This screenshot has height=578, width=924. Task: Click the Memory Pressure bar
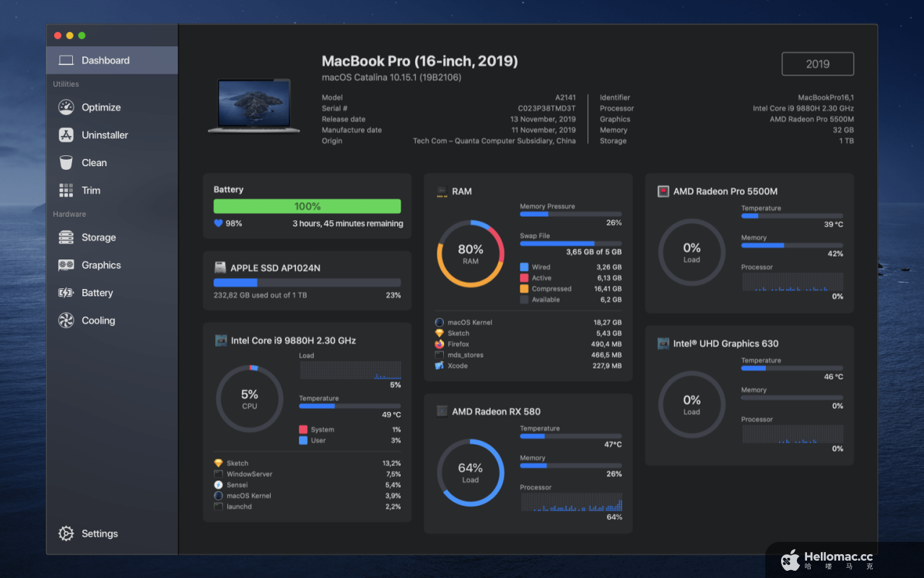pos(570,214)
